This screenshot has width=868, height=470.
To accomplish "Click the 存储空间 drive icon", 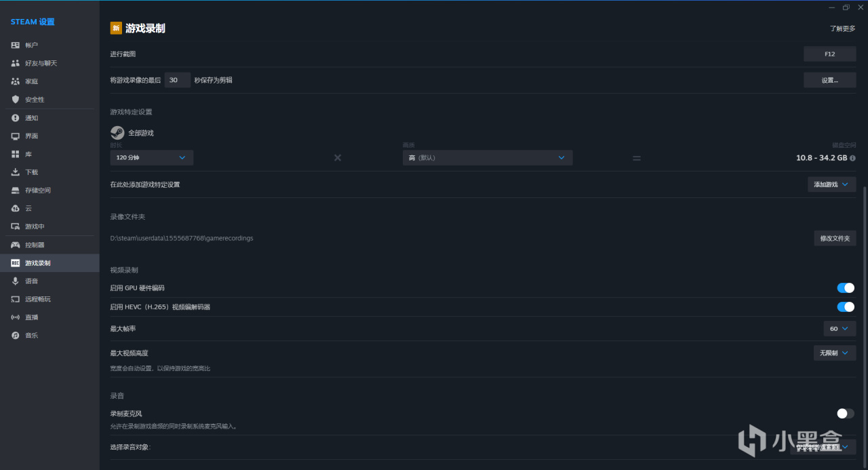I will click(16, 191).
